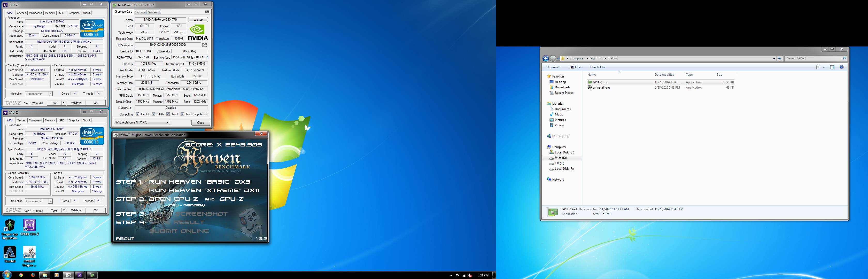Switch to GPU-Z via taskbar icon
The height and width of the screenshot is (279, 868).
click(x=92, y=275)
